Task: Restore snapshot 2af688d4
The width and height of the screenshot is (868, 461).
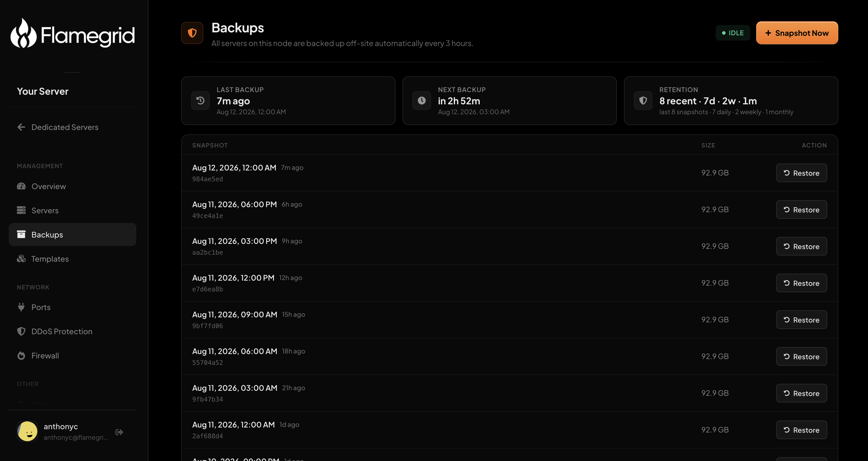Action: [x=801, y=430]
